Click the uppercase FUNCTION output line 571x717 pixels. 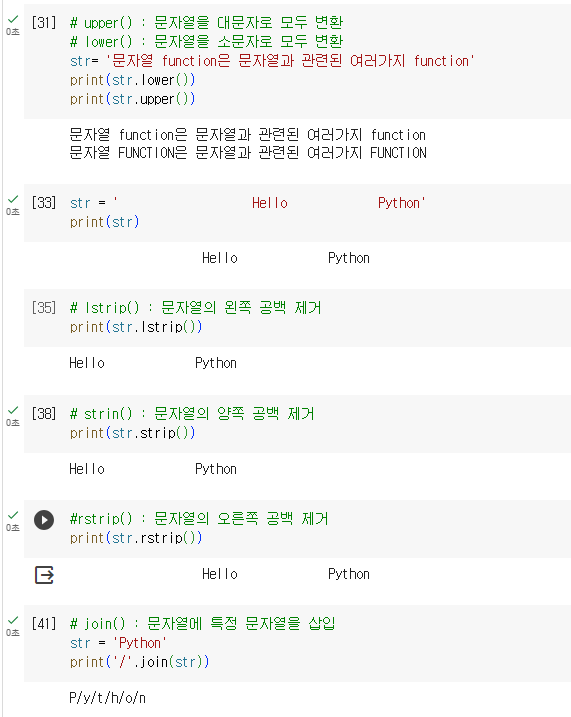(248, 153)
